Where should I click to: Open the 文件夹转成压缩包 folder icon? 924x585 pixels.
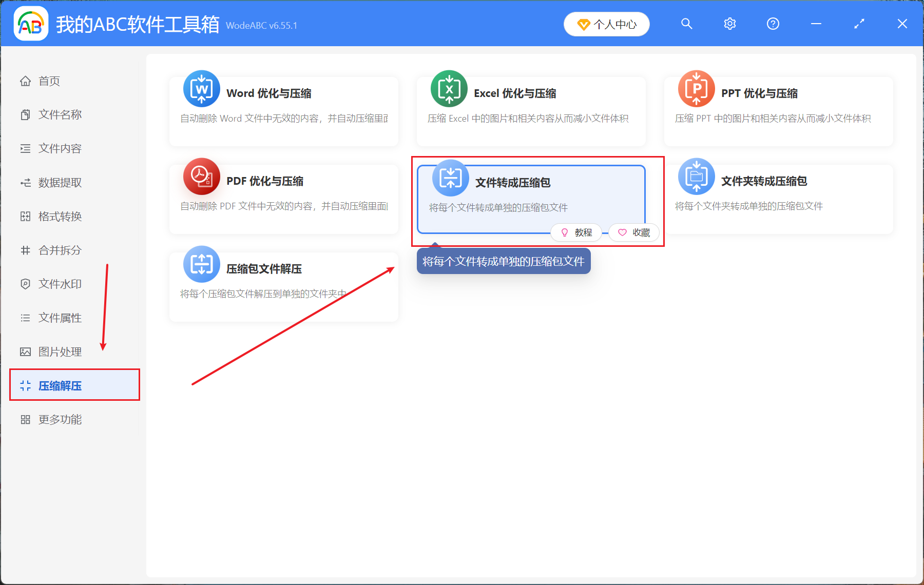pyautogui.click(x=696, y=177)
